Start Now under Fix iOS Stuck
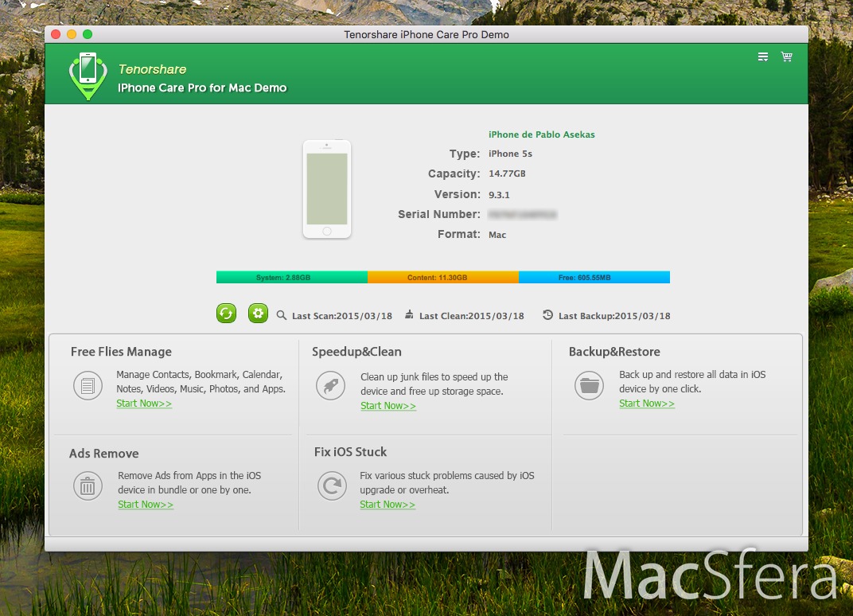Viewport: 853px width, 616px height. click(388, 505)
